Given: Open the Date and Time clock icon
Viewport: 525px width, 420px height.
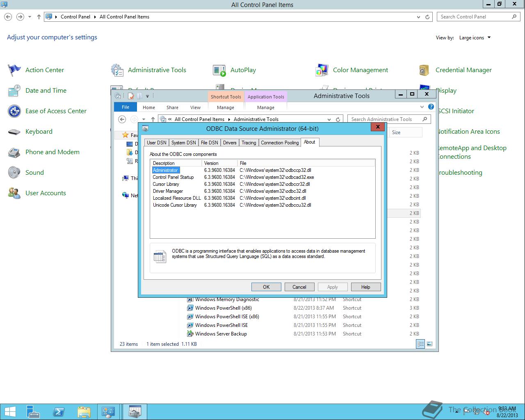Looking at the screenshot, I should 14,91.
